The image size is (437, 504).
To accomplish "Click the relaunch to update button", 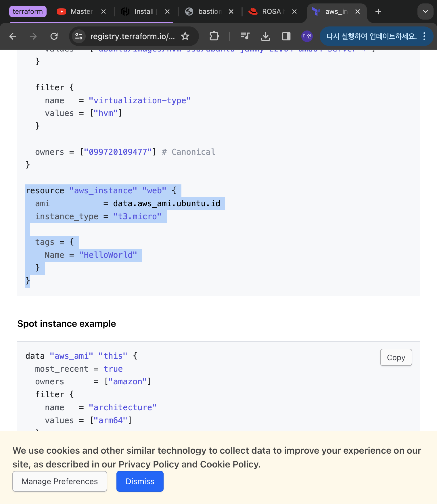I will tap(371, 36).
